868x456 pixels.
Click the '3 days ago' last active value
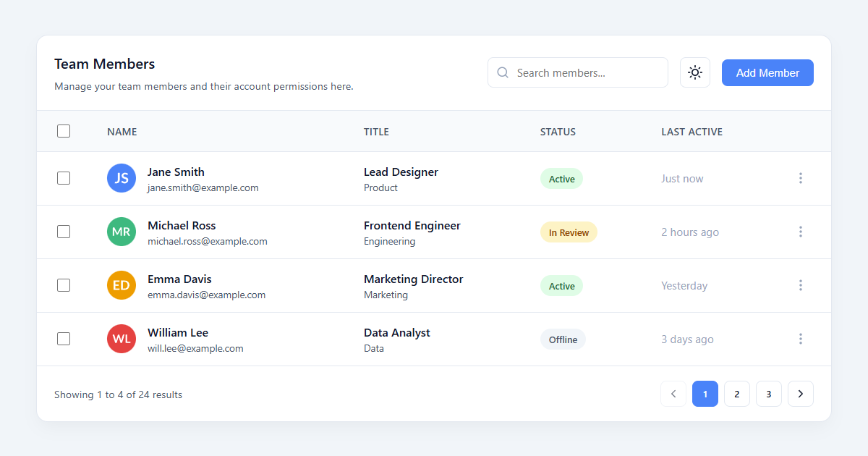[x=687, y=339]
